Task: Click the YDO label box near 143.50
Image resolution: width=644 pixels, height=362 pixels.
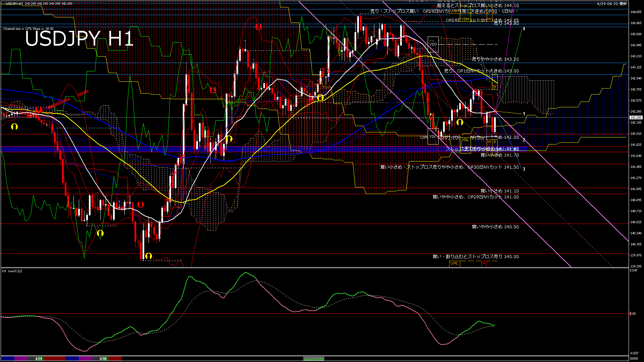Action: pyautogui.click(x=433, y=44)
